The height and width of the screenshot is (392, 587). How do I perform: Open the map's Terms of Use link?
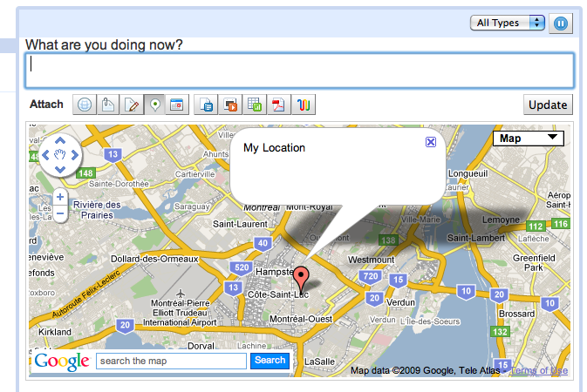coord(539,371)
